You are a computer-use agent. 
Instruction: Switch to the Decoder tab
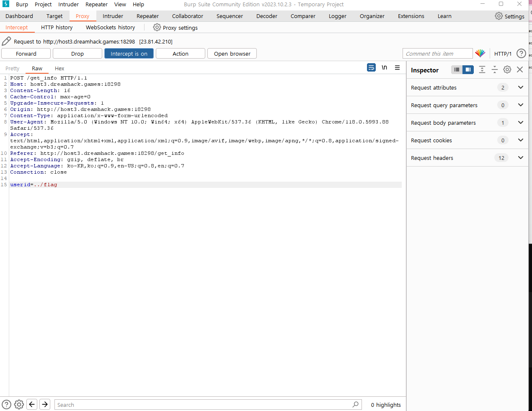pyautogui.click(x=267, y=16)
